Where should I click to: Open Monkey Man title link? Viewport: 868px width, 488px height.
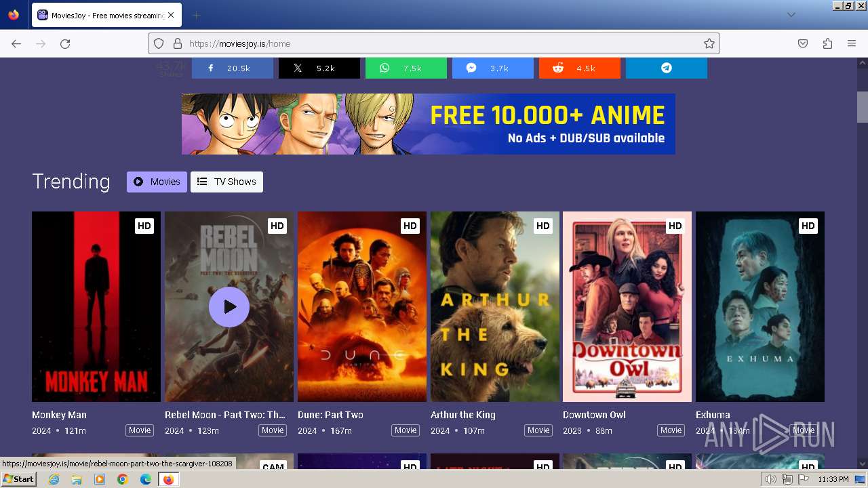(x=59, y=415)
